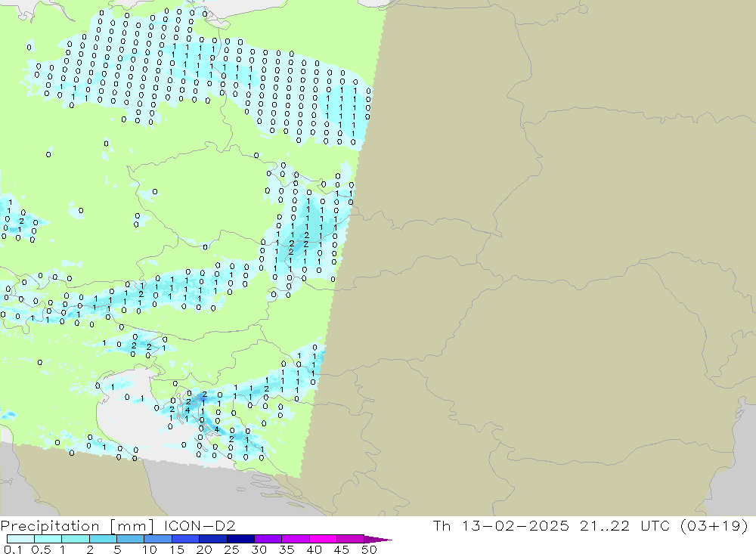Select the 20–25 mm dark blue swatch
The width and height of the screenshot is (756, 554).
click(213, 539)
